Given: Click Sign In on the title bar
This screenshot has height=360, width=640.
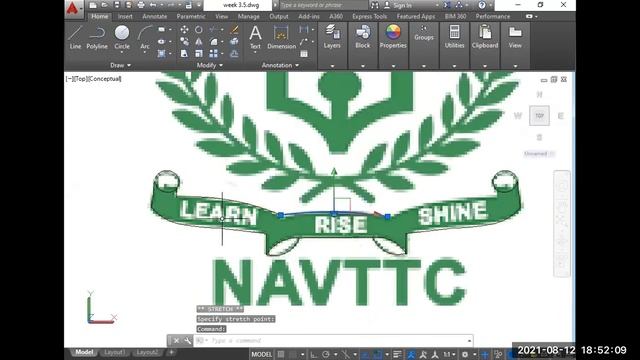Looking at the screenshot, I should (402, 5).
